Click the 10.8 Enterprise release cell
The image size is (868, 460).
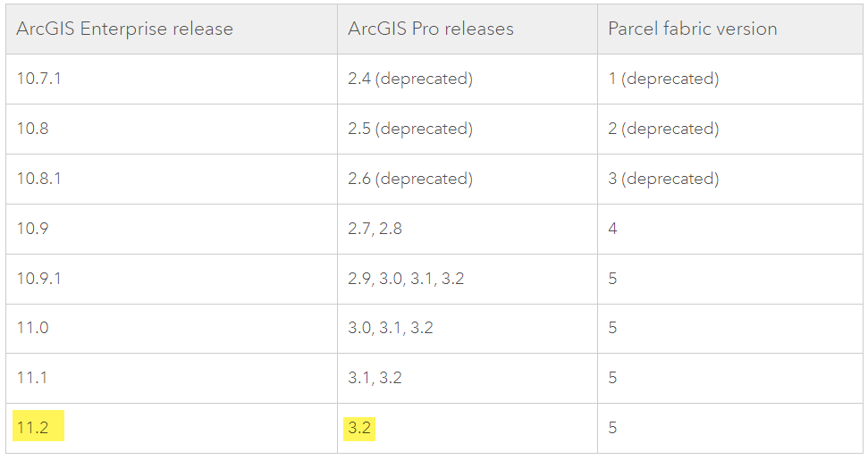coord(33,129)
